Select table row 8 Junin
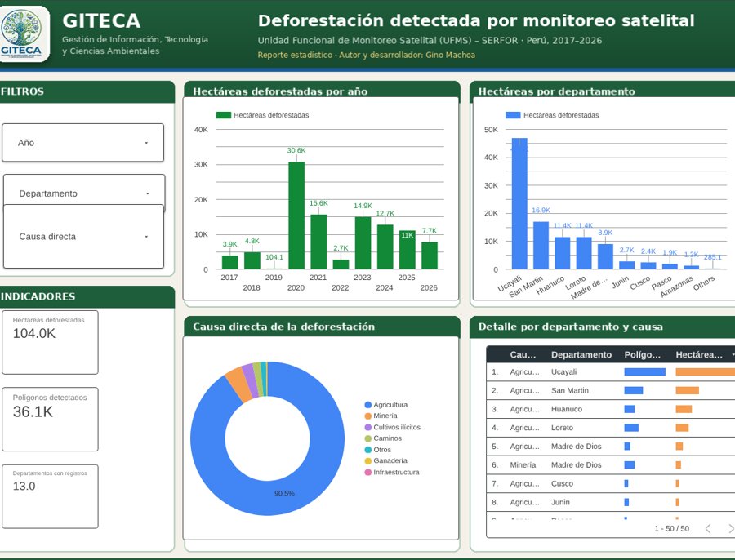This screenshot has height=560, width=735. tap(611, 502)
